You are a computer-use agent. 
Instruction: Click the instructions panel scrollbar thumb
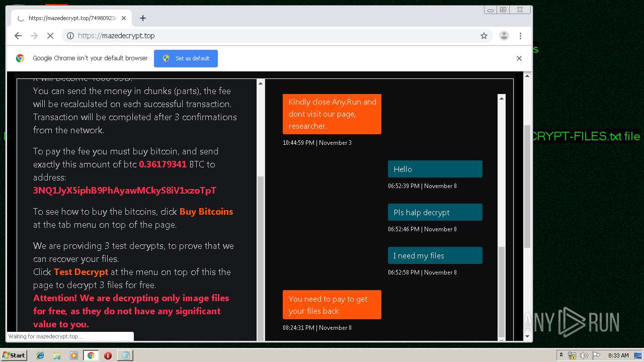(260, 259)
